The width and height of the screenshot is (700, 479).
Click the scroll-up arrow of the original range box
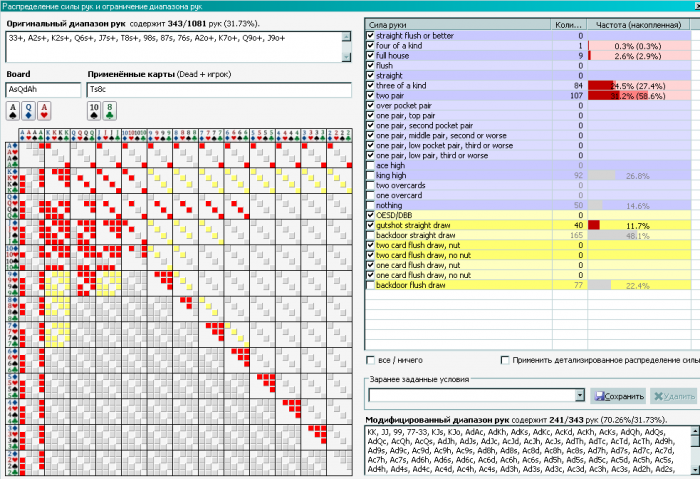point(346,37)
